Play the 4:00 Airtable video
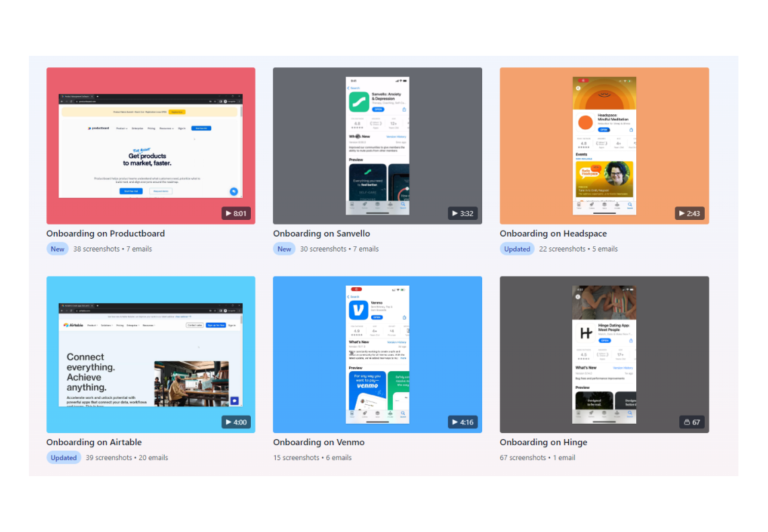The image size is (768, 532). pyautogui.click(x=236, y=422)
